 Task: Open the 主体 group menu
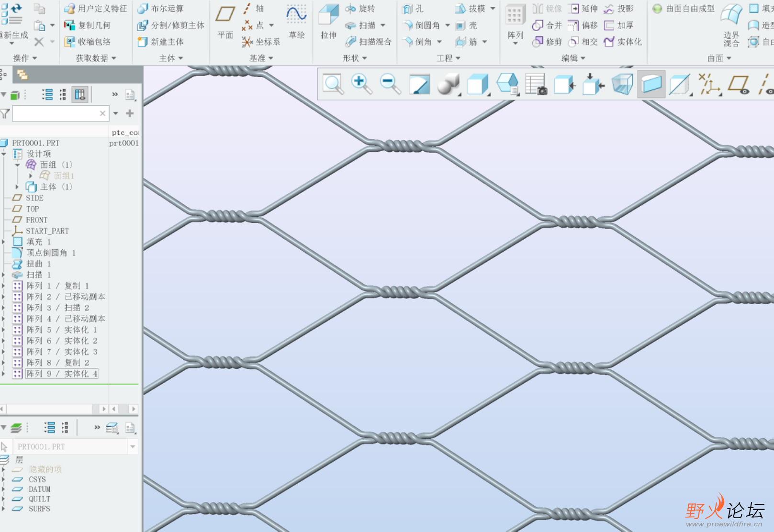(171, 58)
